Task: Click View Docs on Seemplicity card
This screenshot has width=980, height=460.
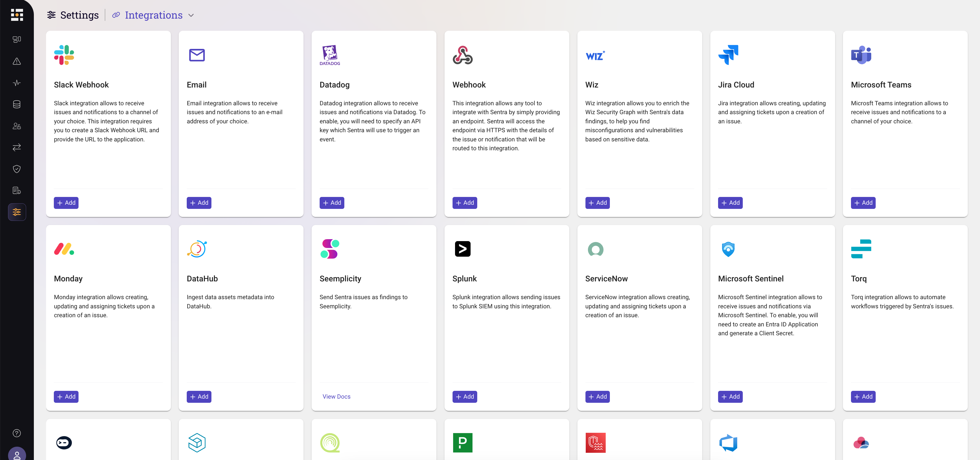Action: click(x=336, y=396)
